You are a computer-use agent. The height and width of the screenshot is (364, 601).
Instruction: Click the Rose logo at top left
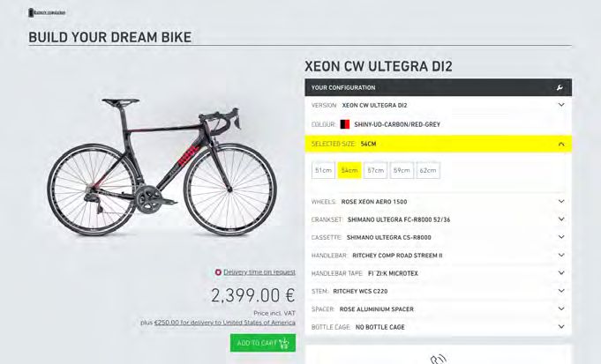pyautogui.click(x=47, y=12)
